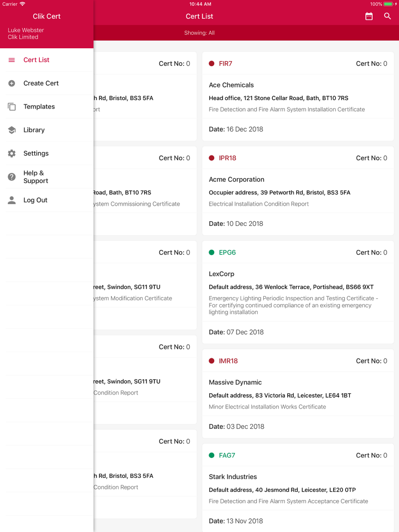Click the Cert List hamburger icon

(x=12, y=60)
